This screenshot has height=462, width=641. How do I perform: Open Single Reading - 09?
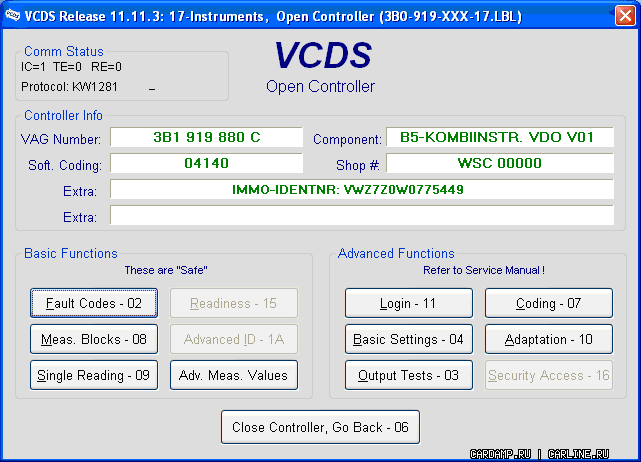click(x=94, y=375)
